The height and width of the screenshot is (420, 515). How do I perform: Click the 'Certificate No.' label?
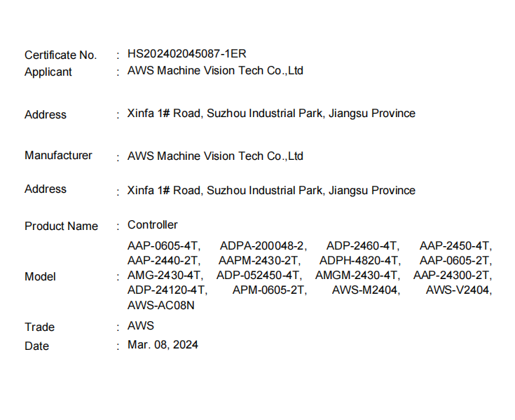pyautogui.click(x=60, y=55)
